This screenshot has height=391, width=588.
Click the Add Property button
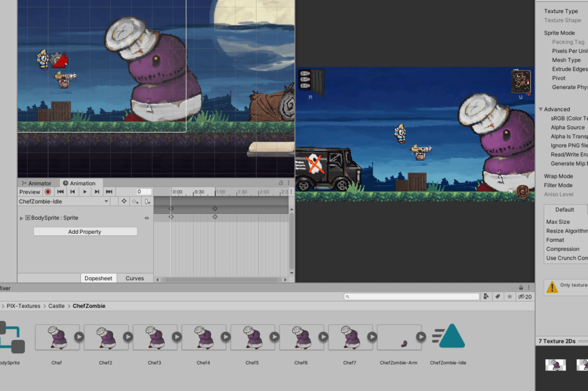(x=85, y=232)
